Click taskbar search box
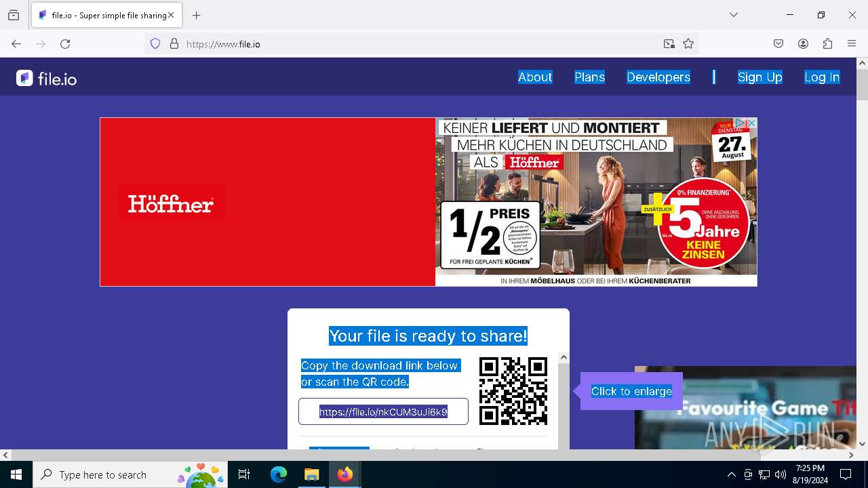The height and width of the screenshot is (488, 868). (130, 474)
